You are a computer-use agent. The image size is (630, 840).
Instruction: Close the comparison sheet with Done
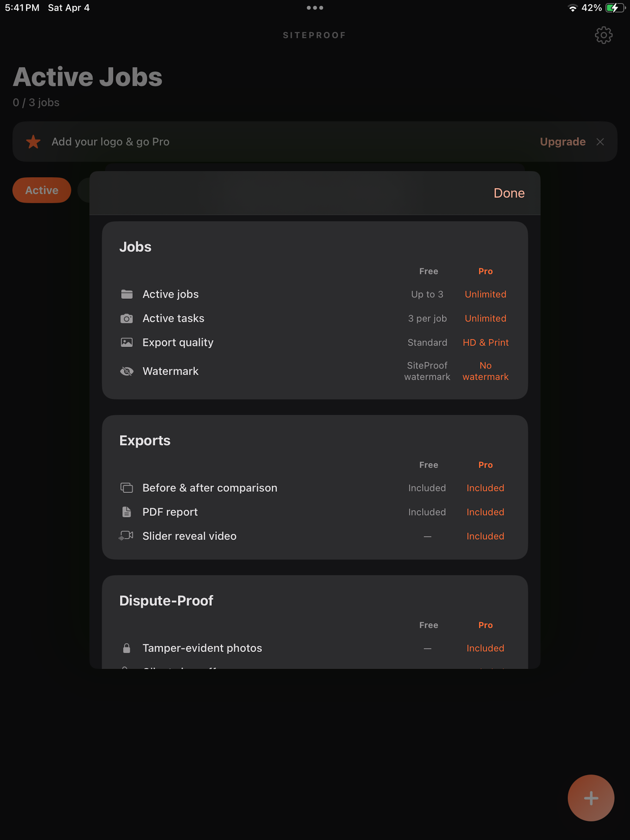click(x=509, y=193)
